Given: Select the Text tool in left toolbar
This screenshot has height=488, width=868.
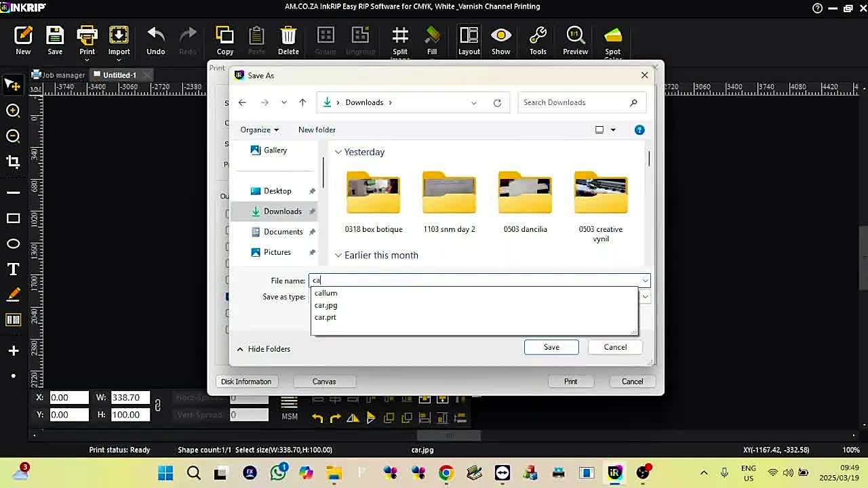Looking at the screenshot, I should [x=13, y=270].
